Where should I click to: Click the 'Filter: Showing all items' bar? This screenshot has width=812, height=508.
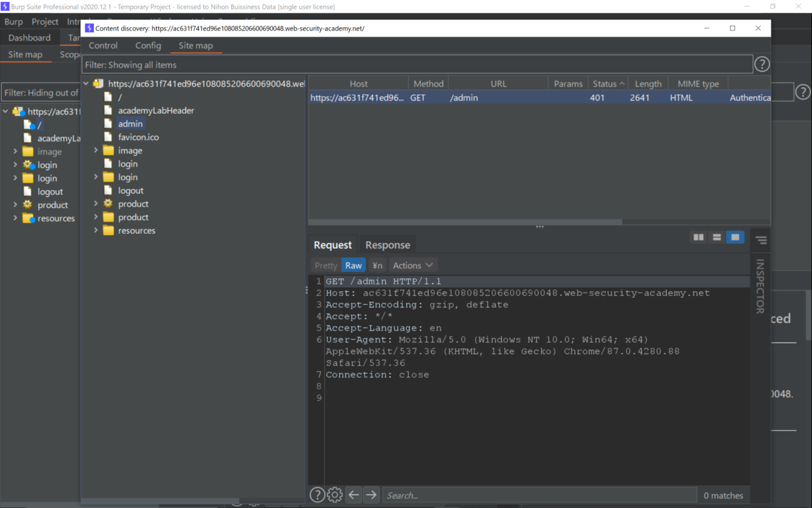418,65
